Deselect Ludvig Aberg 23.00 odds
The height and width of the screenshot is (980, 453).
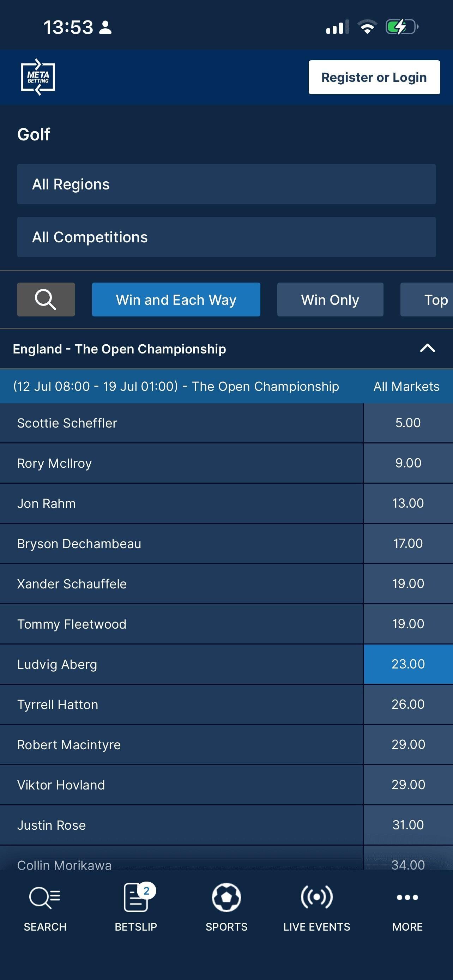click(408, 664)
